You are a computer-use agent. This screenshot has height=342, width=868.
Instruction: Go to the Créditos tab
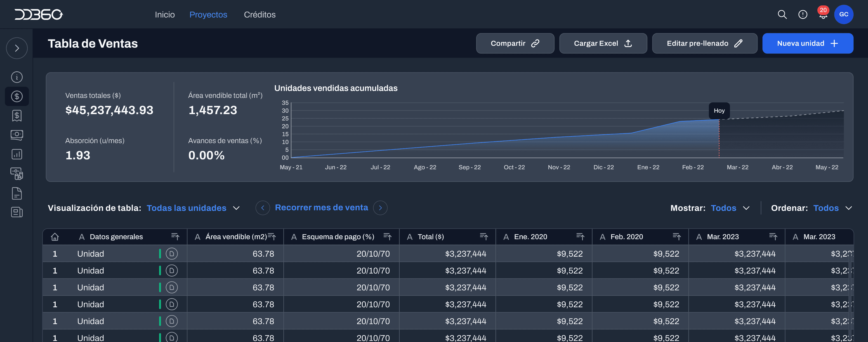(x=259, y=14)
